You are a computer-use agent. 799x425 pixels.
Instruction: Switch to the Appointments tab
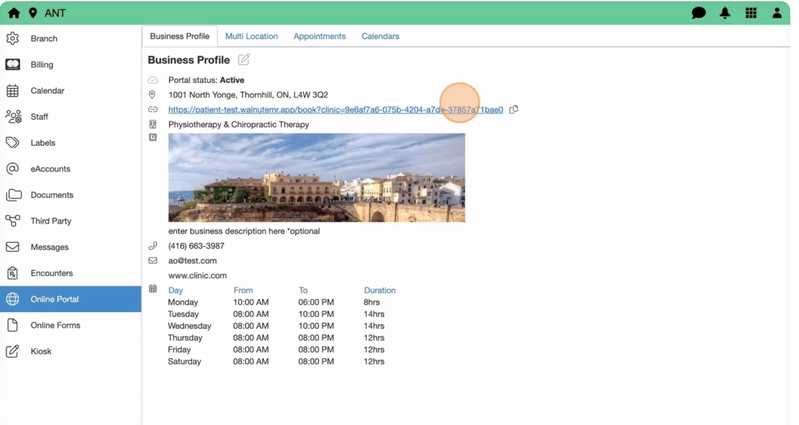[x=319, y=36]
